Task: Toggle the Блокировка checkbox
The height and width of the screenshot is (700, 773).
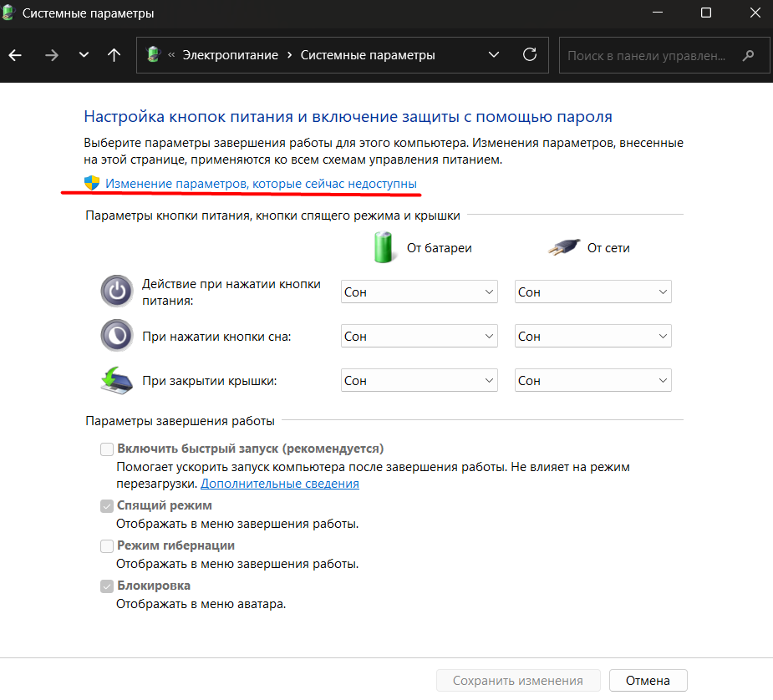Action: click(x=107, y=586)
